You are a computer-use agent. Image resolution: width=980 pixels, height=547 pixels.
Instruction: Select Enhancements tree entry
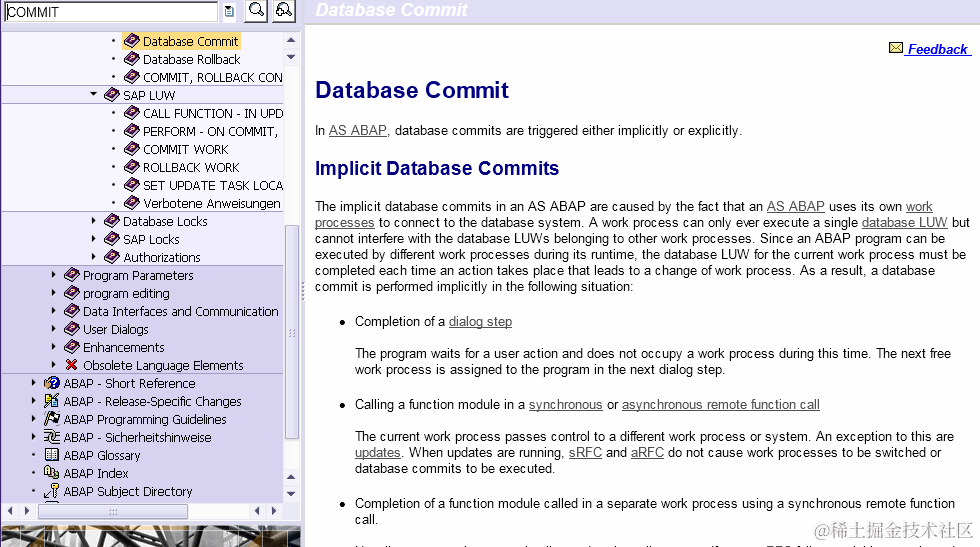click(124, 348)
